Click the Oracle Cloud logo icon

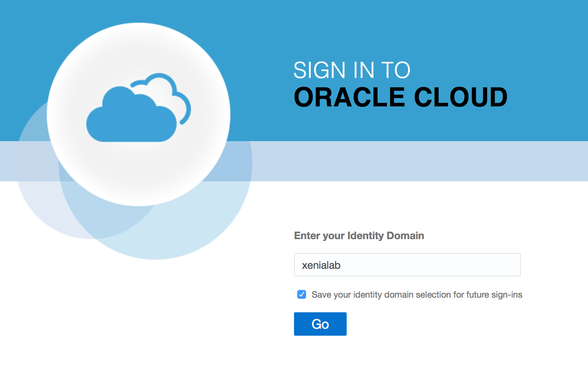[x=139, y=108]
